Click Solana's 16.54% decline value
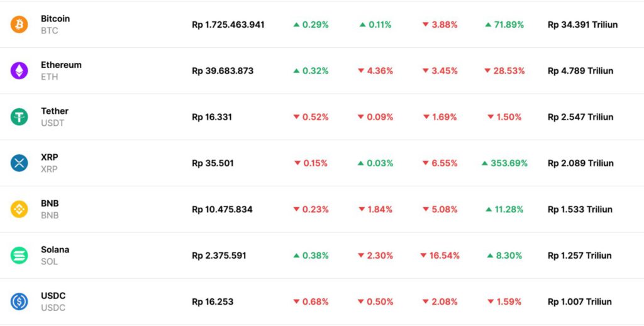The height and width of the screenshot is (326, 644). [443, 256]
